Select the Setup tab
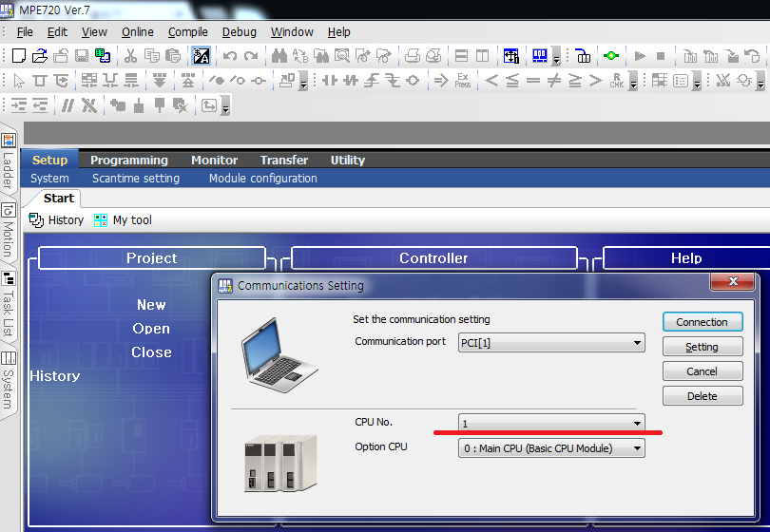This screenshot has height=532, width=770. (49, 160)
